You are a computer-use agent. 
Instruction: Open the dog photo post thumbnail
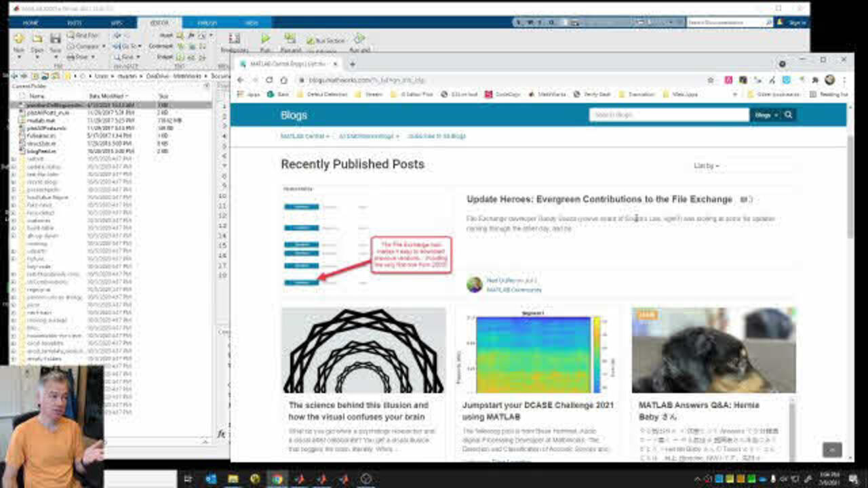click(x=714, y=350)
